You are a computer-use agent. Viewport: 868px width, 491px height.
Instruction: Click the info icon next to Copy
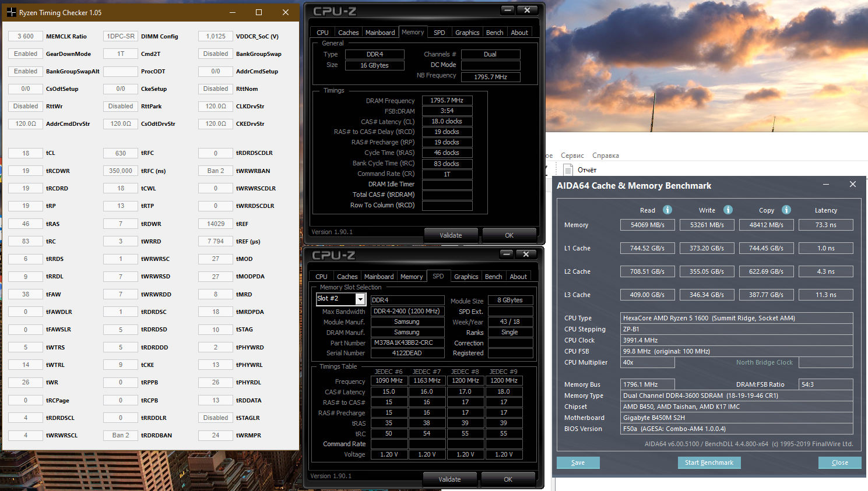coord(786,210)
